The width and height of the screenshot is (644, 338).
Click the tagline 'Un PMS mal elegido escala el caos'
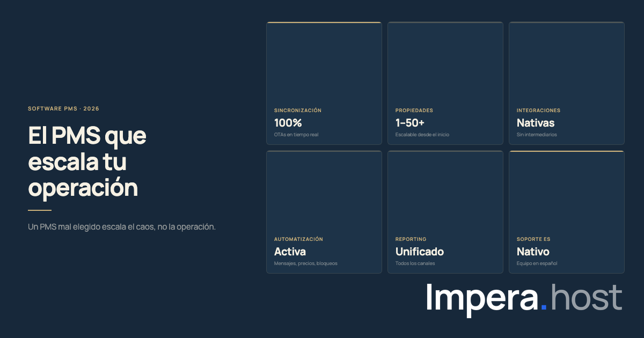[x=122, y=227]
